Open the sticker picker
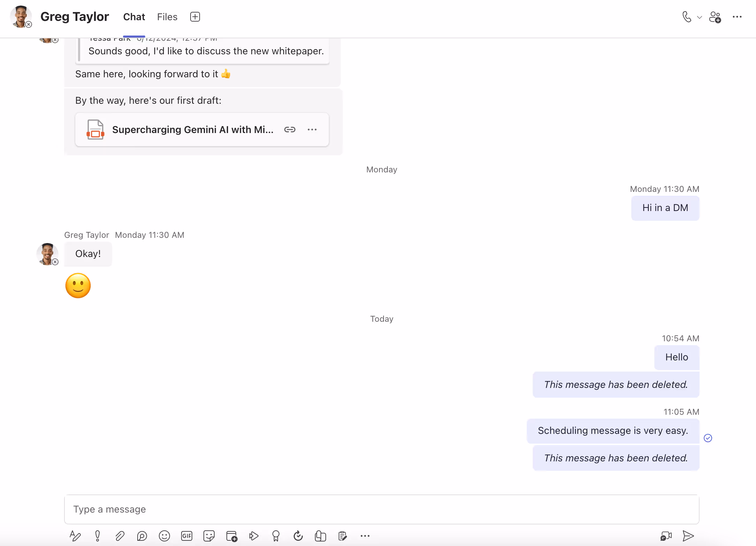The height and width of the screenshot is (546, 756). pos(209,536)
